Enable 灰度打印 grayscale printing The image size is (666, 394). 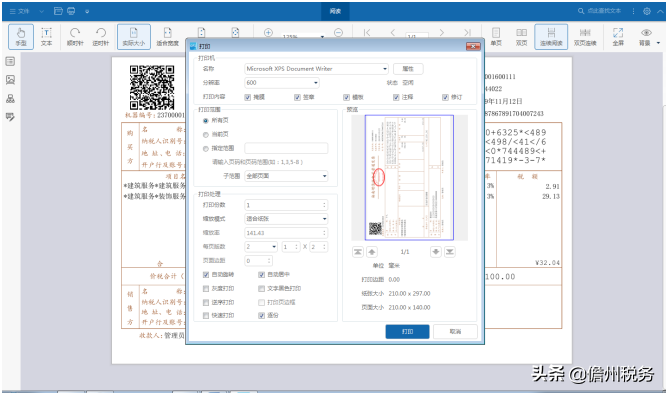pyautogui.click(x=206, y=289)
